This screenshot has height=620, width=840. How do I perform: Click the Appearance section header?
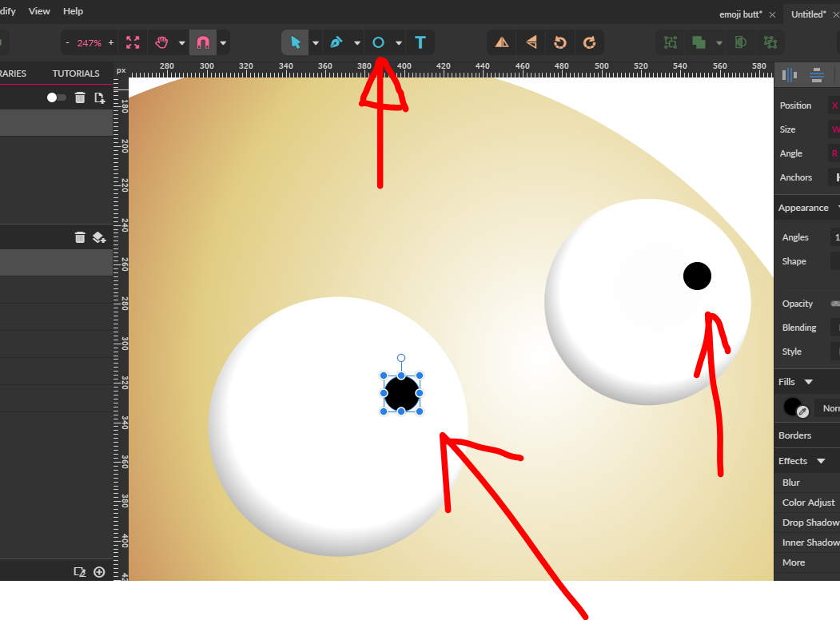tap(803, 208)
